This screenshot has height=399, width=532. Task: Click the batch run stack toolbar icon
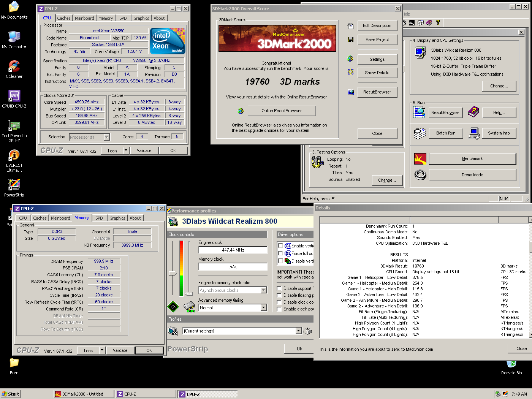[420, 22]
